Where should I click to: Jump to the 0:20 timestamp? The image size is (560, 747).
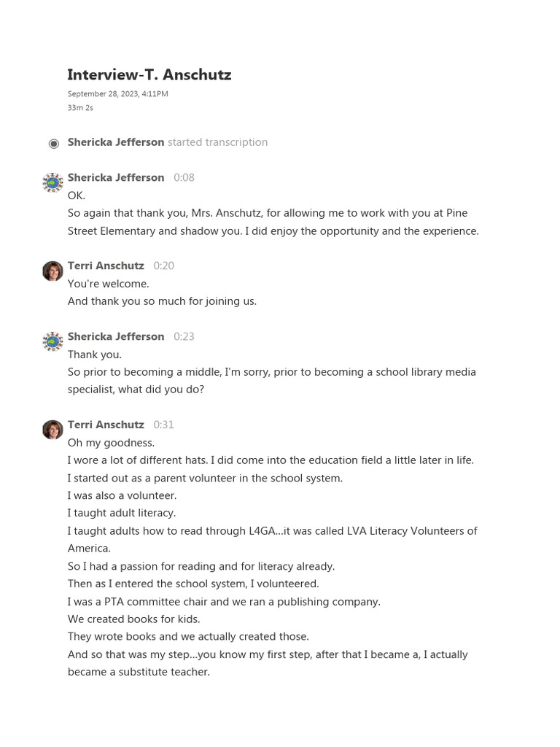coord(163,266)
